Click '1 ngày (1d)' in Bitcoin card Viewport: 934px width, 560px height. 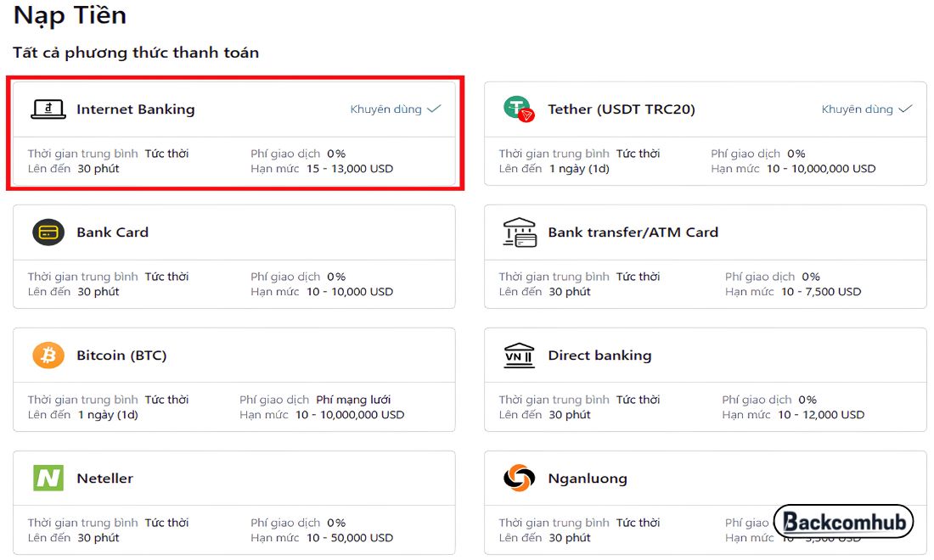coord(108,415)
